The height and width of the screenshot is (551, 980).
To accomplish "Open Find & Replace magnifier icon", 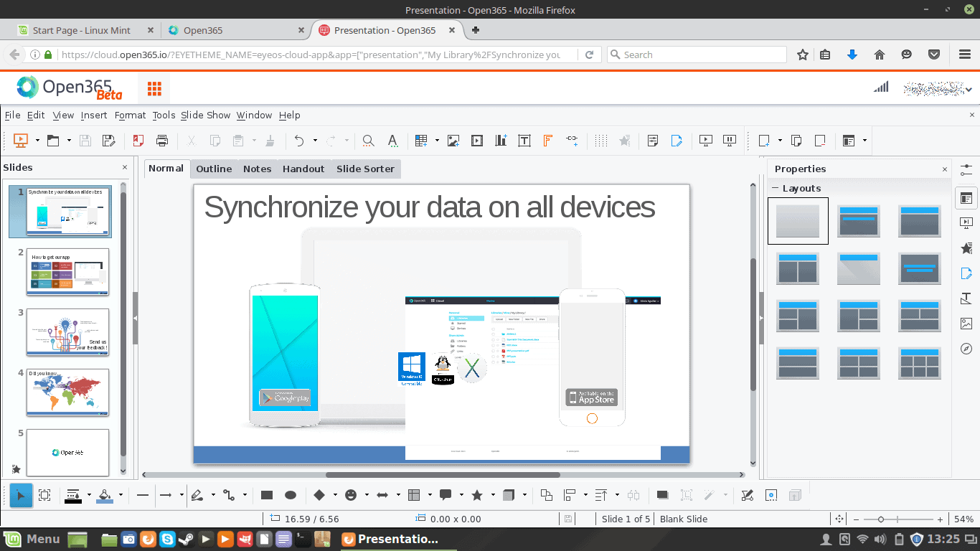I will (x=368, y=141).
